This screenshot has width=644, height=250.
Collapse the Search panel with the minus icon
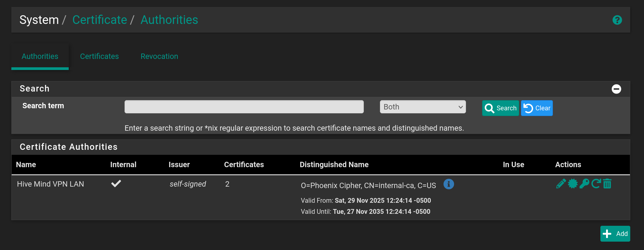click(x=616, y=89)
